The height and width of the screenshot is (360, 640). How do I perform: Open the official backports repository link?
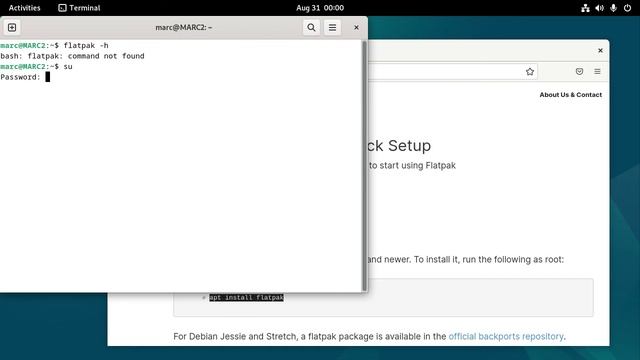pos(506,336)
